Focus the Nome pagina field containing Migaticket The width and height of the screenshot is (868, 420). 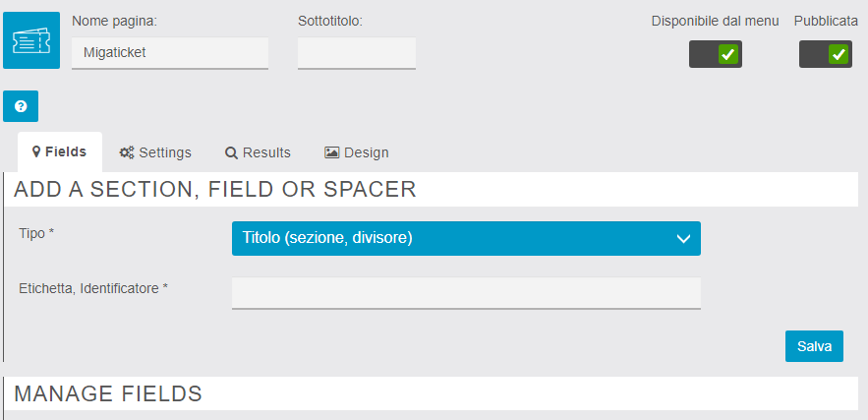click(x=170, y=53)
